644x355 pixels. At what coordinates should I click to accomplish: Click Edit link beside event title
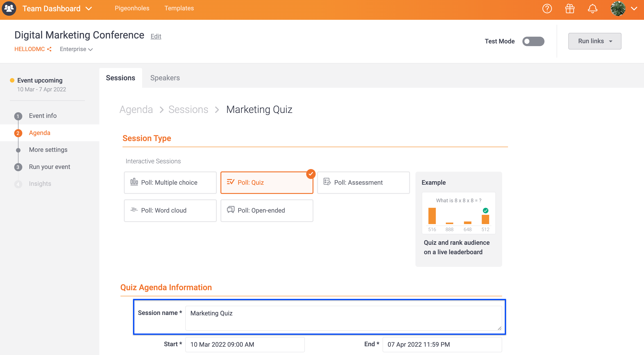click(156, 36)
